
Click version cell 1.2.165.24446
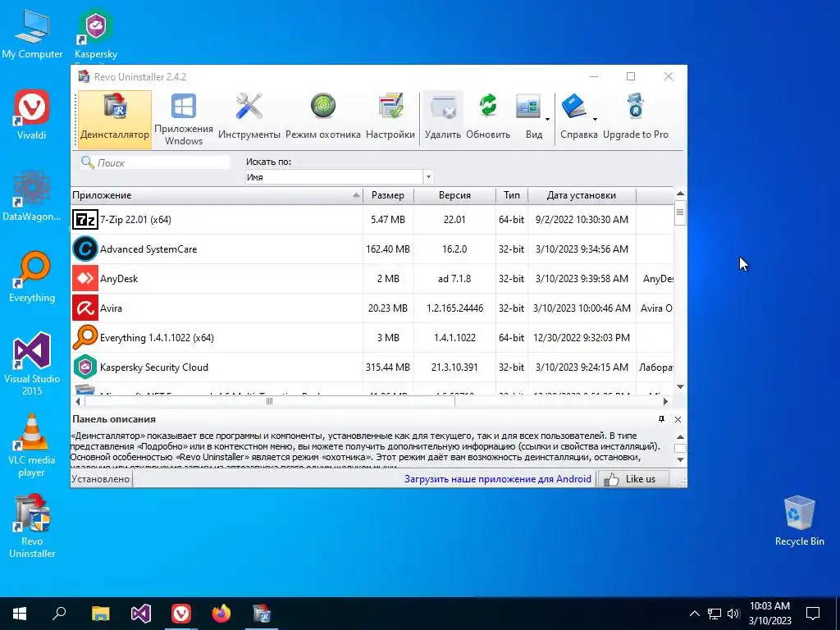point(454,308)
